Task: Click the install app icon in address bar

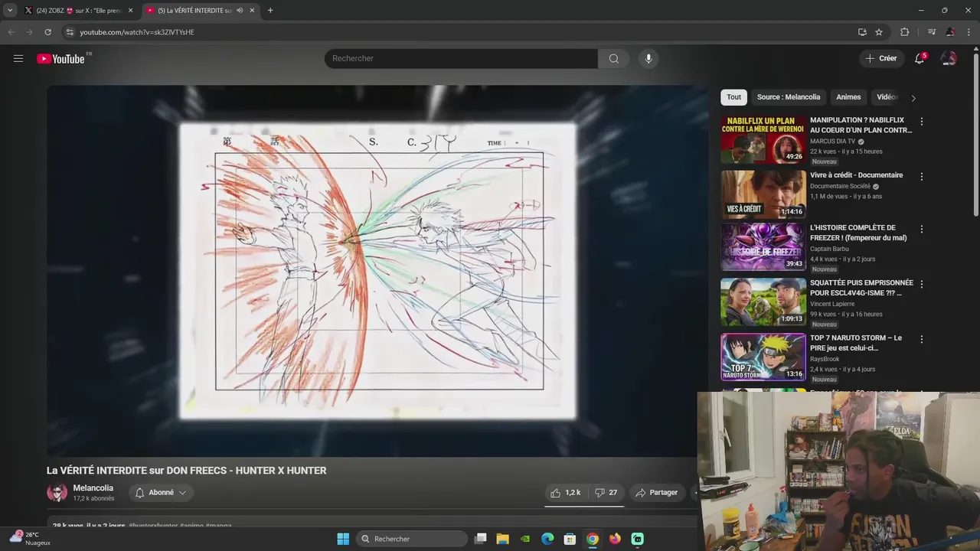Action: (x=862, y=32)
